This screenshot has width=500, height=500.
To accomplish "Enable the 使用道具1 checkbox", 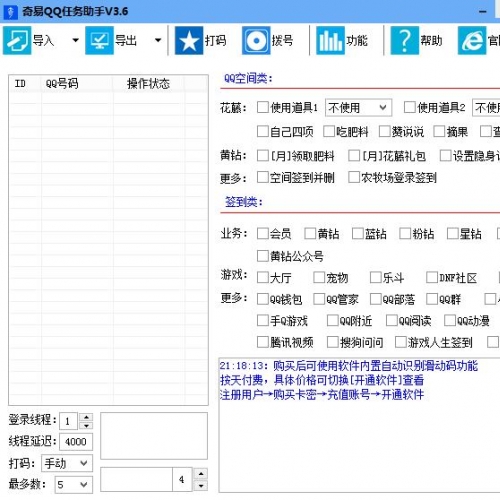I will tap(263, 107).
